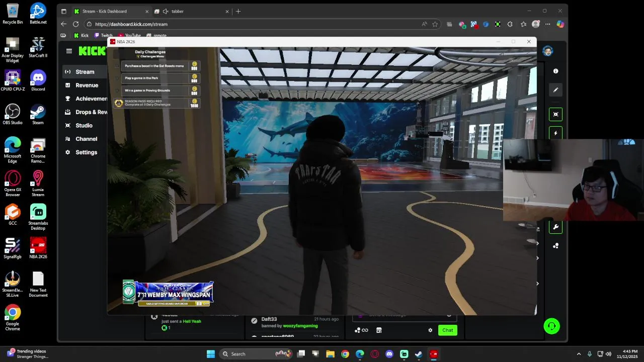The image size is (644, 362).
Task: Open Battle.net desktop shortcut
Action: 38,14
